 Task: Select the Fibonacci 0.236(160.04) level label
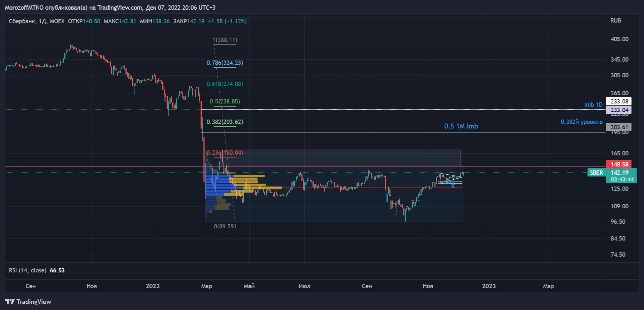225,152
